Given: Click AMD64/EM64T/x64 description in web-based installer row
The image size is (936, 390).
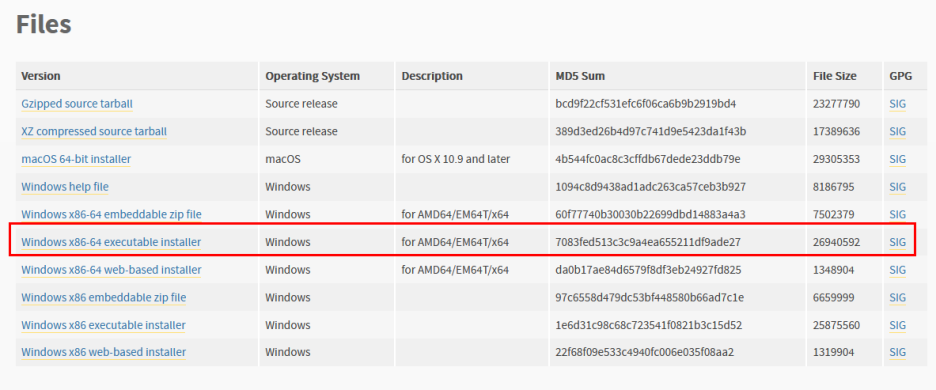Looking at the screenshot, I should [x=455, y=270].
